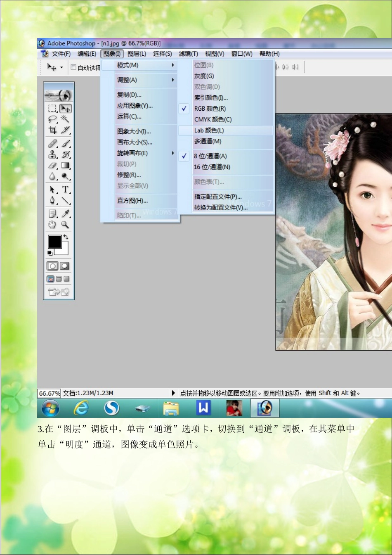This screenshot has height=555, width=392.
Task: Select the Crop tool
Action: click(52, 130)
